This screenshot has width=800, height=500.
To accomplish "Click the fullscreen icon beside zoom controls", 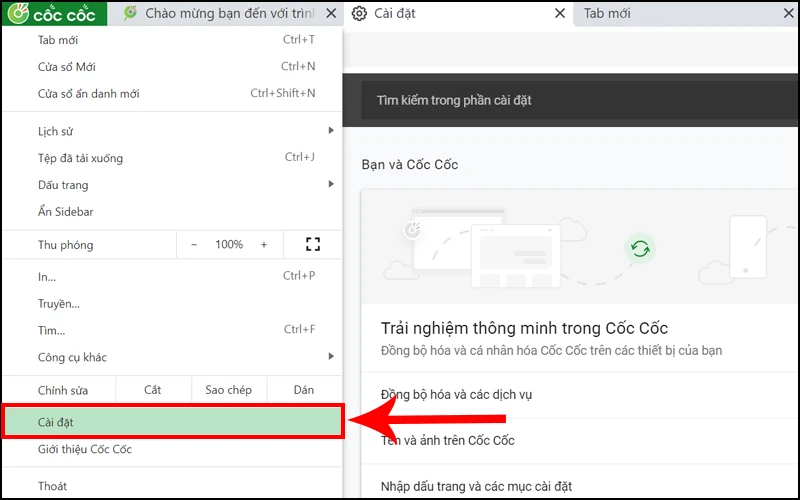I will (313, 244).
